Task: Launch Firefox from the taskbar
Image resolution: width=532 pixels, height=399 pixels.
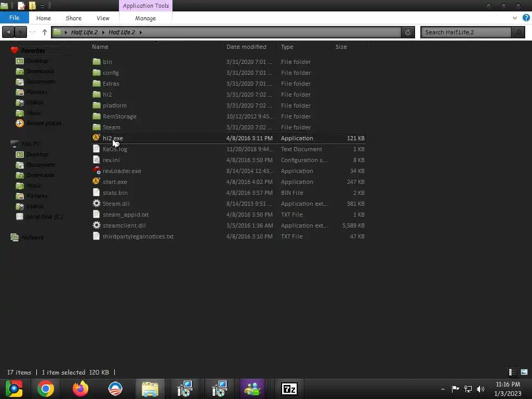Action: coord(81,389)
